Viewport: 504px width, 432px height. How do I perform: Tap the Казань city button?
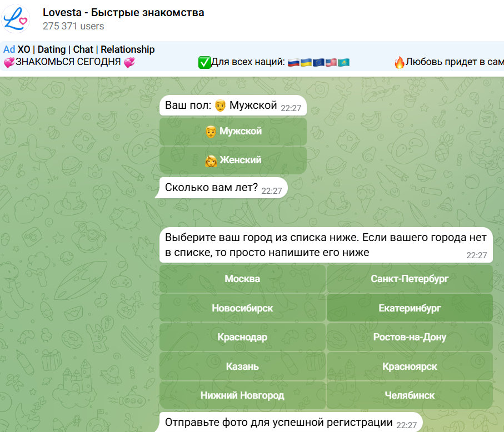(x=242, y=366)
